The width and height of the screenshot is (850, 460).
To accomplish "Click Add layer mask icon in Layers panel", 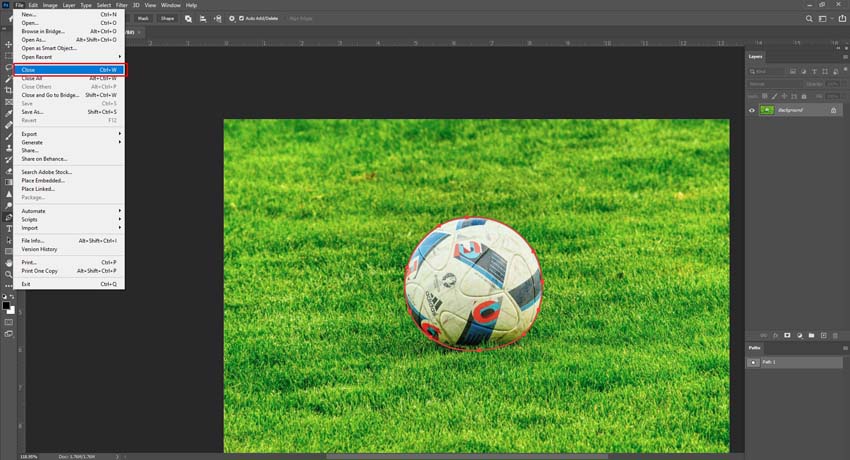I will 787,335.
